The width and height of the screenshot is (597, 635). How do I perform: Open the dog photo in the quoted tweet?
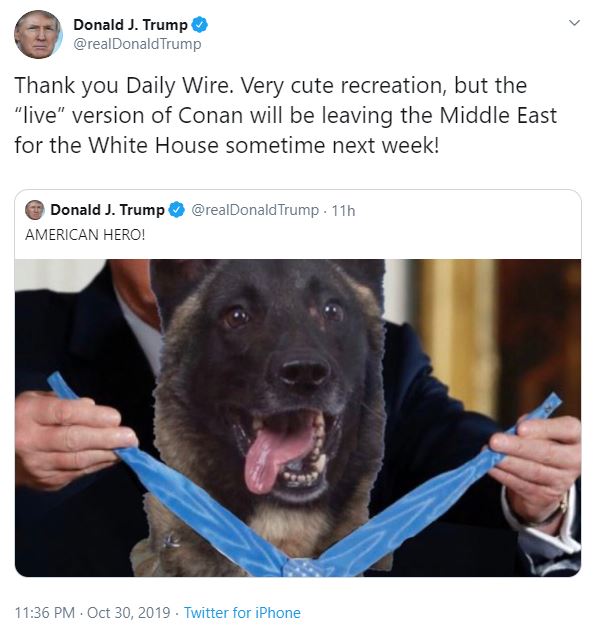(298, 418)
